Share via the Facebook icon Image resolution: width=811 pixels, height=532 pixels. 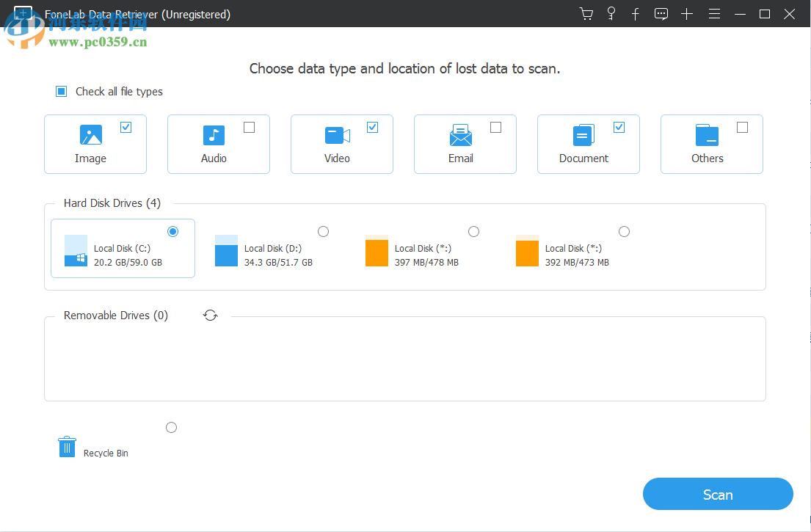tap(636, 13)
